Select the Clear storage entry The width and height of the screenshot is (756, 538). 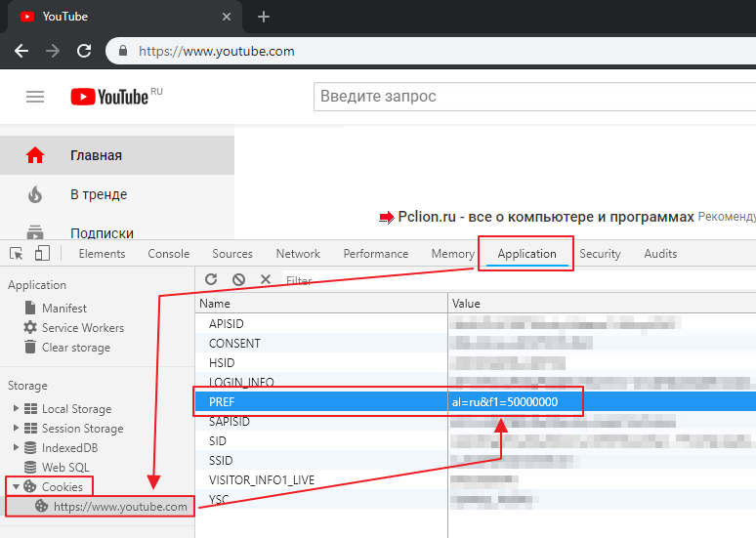point(76,347)
